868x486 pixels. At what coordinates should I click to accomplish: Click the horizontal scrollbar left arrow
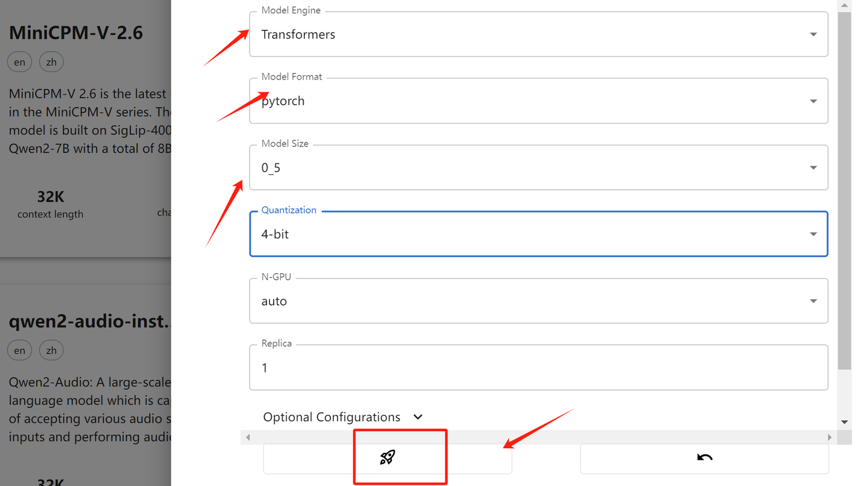pos(248,437)
